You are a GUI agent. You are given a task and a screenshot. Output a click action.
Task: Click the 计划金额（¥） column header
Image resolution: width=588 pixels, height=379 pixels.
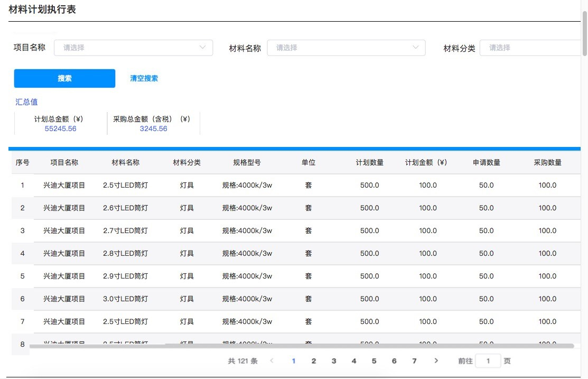pyautogui.click(x=426, y=162)
